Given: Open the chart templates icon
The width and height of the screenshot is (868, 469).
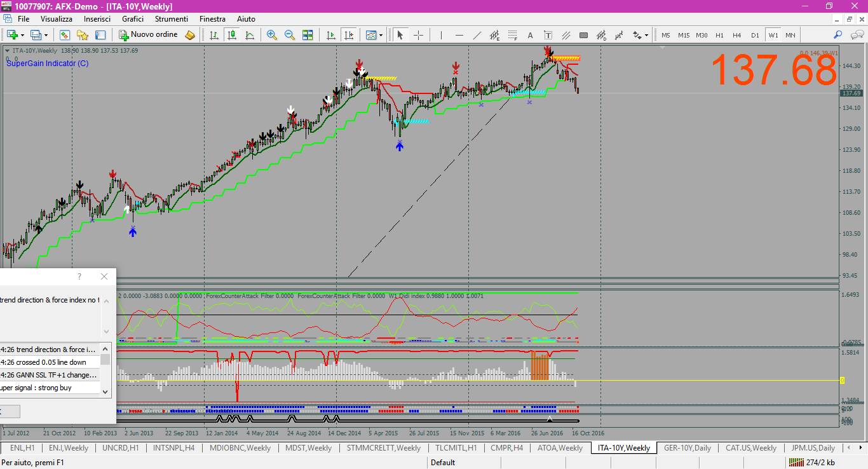Looking at the screenshot, I should 371,35.
